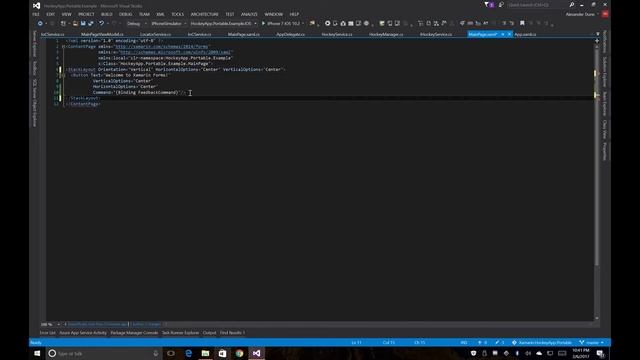Viewport: 640px width, 360px height.
Task: Open Microsoft Edge from the taskbar
Action: click(x=188, y=353)
